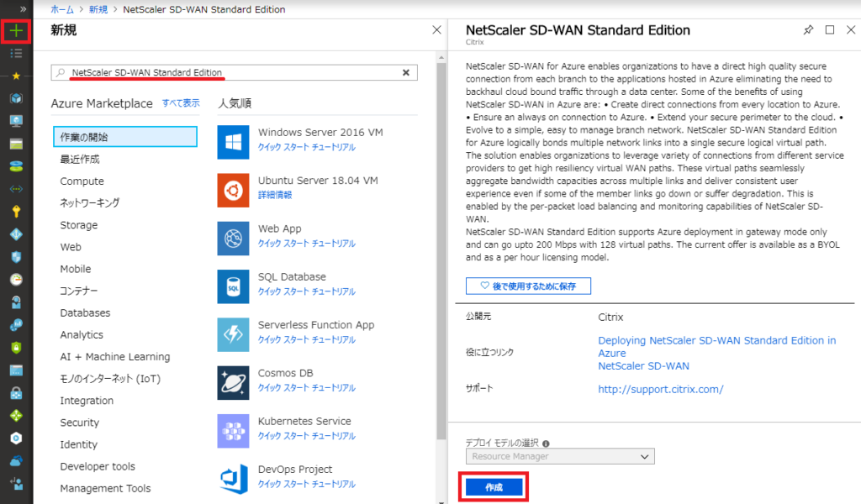Click the yellow Favorites star icon

pyautogui.click(x=16, y=76)
